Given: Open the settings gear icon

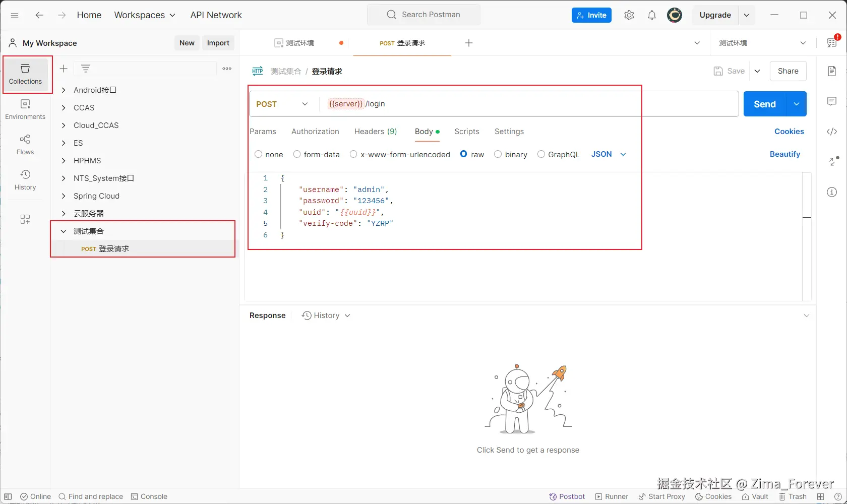Looking at the screenshot, I should pyautogui.click(x=629, y=15).
